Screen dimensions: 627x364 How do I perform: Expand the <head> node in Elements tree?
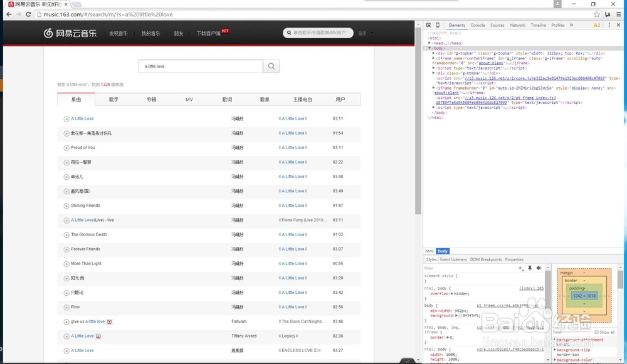429,43
